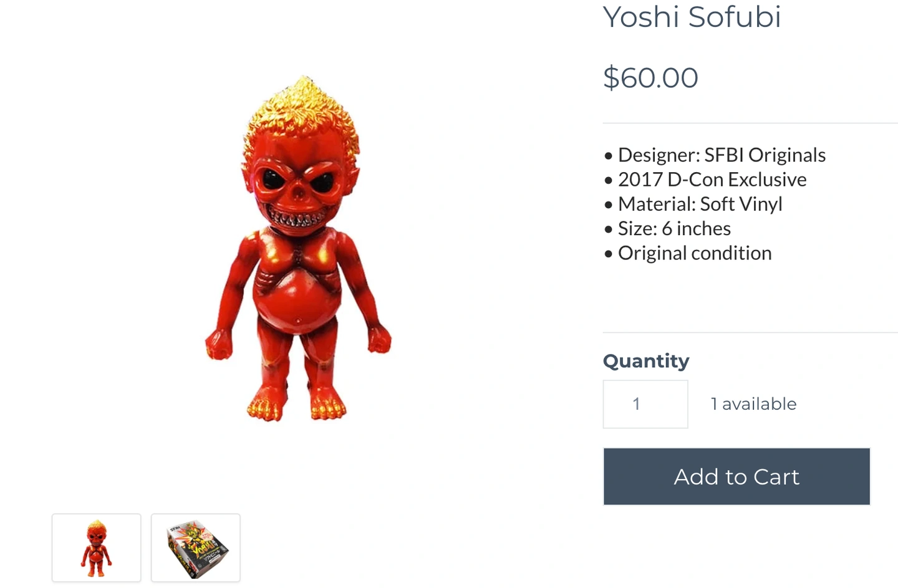Click the Quantity label
The image size is (898, 588).
pos(646,361)
